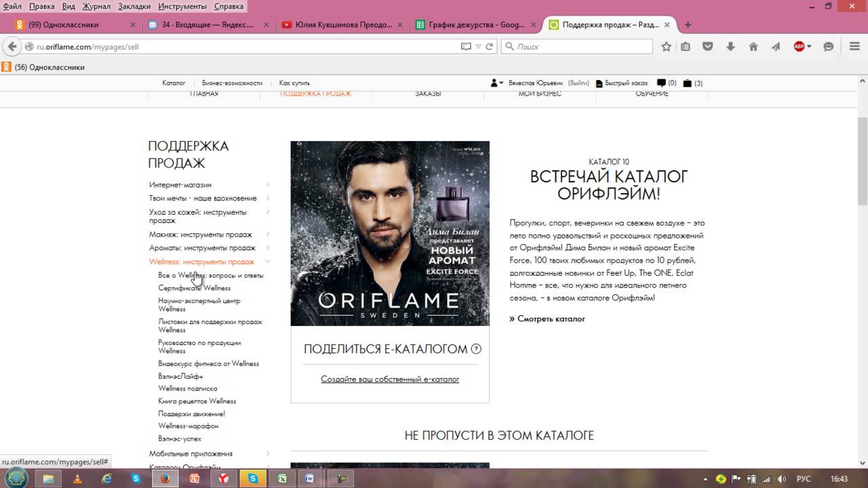
Task: Open File Explorer from the taskbar
Action: point(48,479)
